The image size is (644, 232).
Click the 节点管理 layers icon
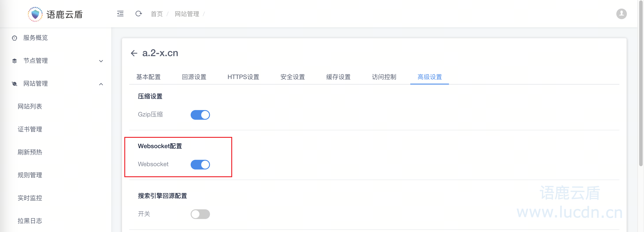pyautogui.click(x=14, y=61)
